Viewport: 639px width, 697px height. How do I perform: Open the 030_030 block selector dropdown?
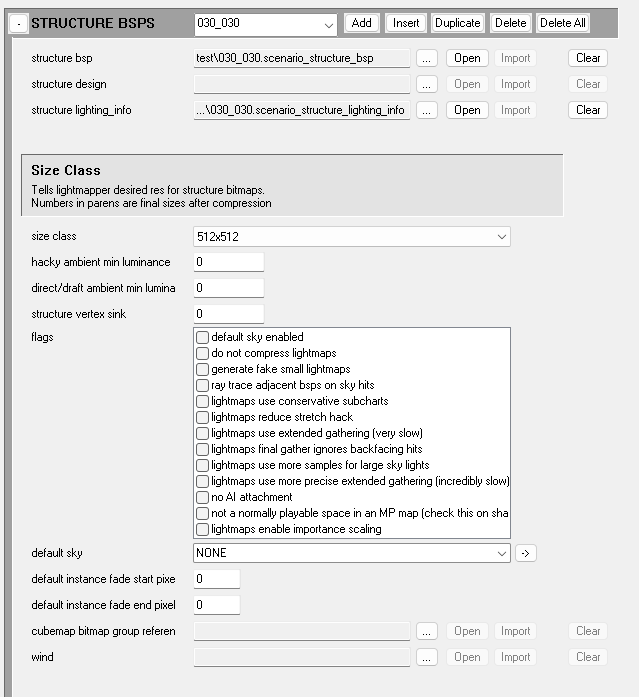point(266,24)
